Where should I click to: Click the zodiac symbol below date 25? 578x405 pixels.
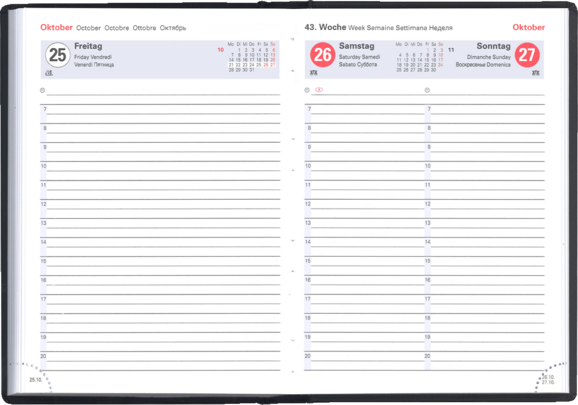click(x=49, y=73)
